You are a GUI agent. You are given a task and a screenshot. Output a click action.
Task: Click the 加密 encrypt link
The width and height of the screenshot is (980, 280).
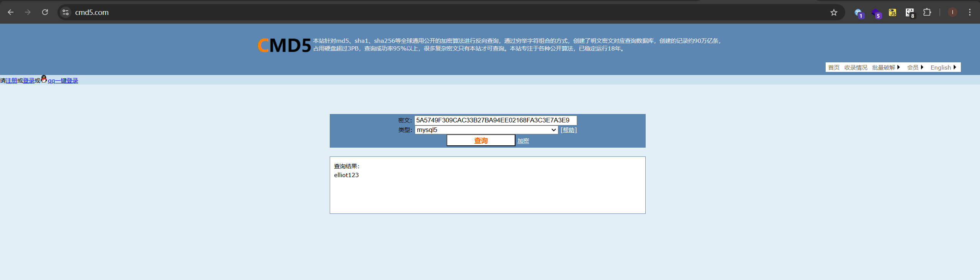523,141
